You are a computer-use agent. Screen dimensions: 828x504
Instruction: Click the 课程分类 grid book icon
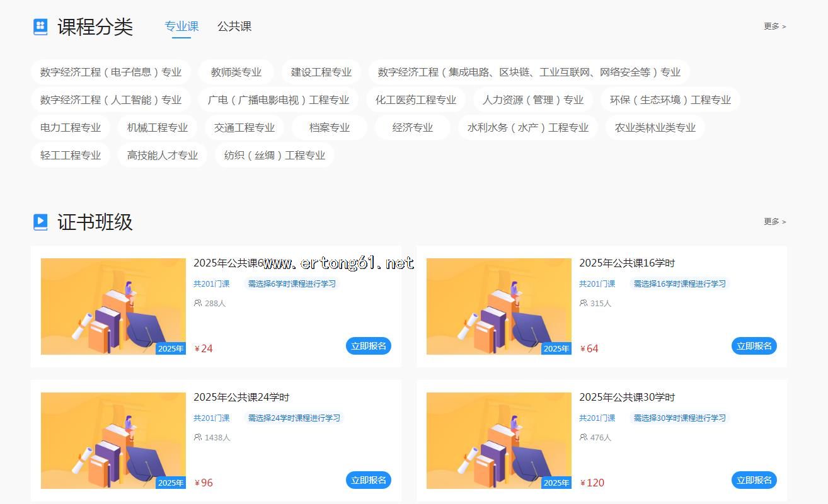40,26
